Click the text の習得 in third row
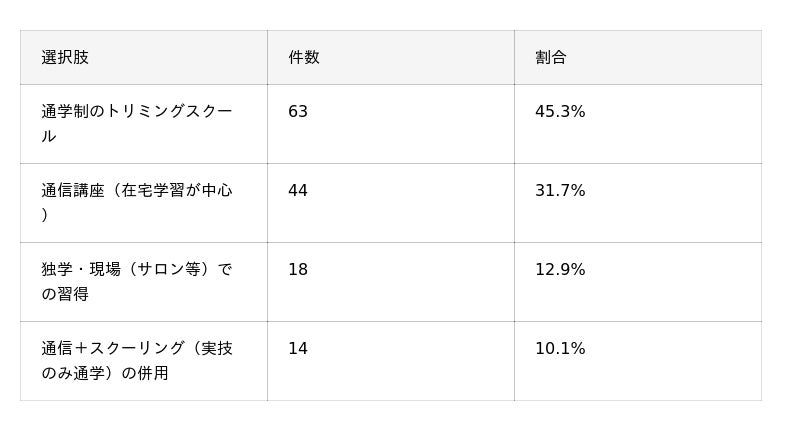The height and width of the screenshot is (431, 800). point(65,294)
